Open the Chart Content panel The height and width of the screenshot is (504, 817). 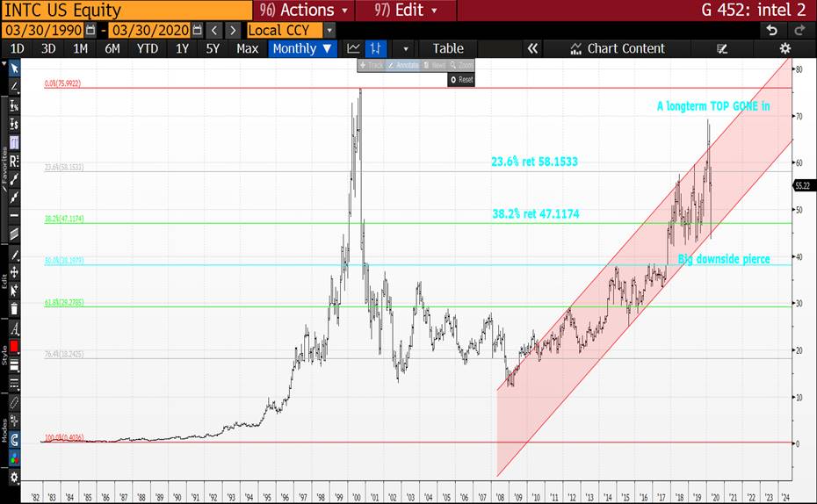(618, 48)
